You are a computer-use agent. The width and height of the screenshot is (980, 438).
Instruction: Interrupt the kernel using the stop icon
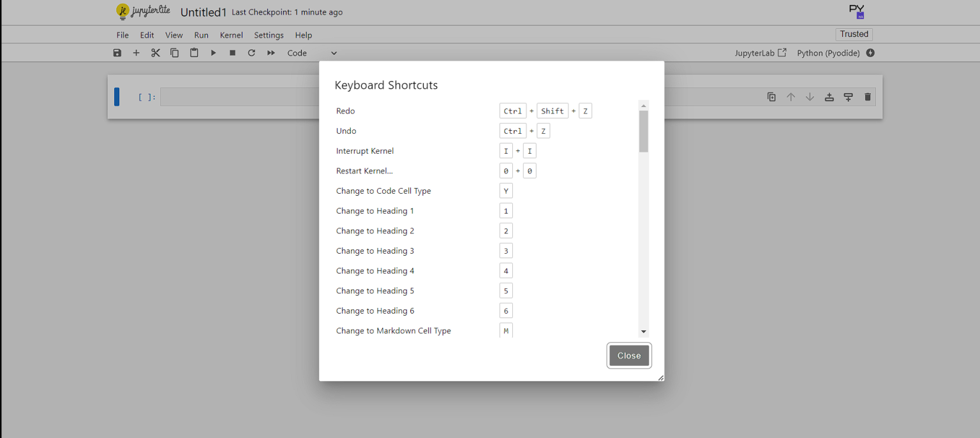point(232,53)
